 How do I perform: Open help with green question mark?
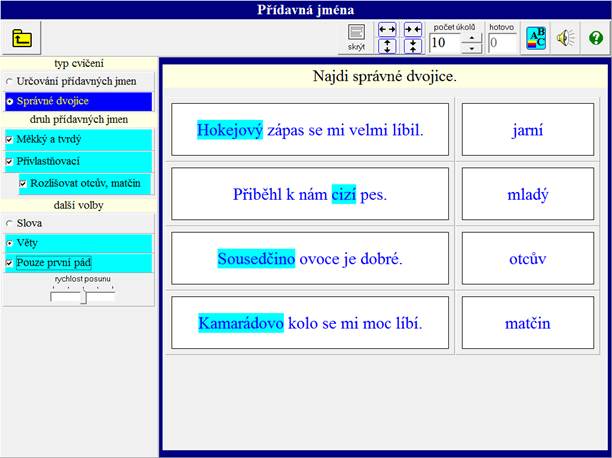coord(596,38)
